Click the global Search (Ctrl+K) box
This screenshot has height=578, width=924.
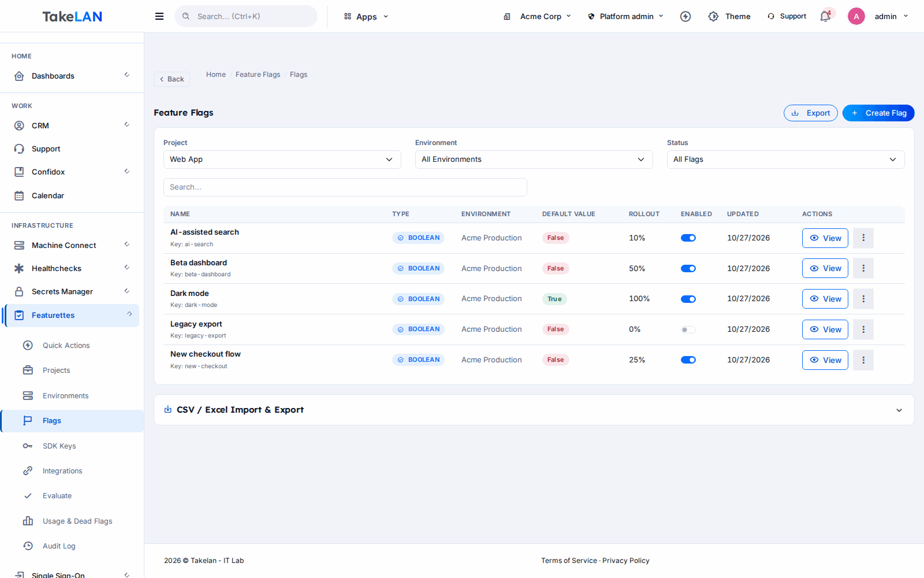pos(246,16)
